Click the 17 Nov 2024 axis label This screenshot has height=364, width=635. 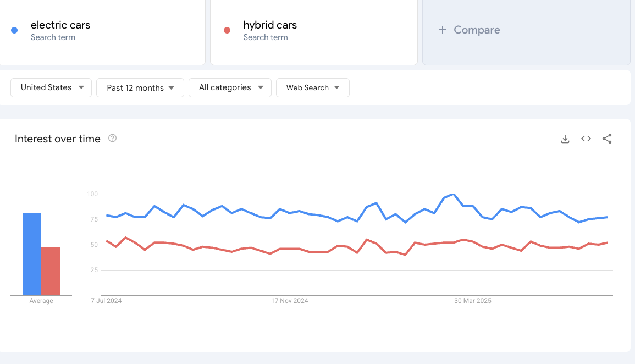(x=290, y=301)
